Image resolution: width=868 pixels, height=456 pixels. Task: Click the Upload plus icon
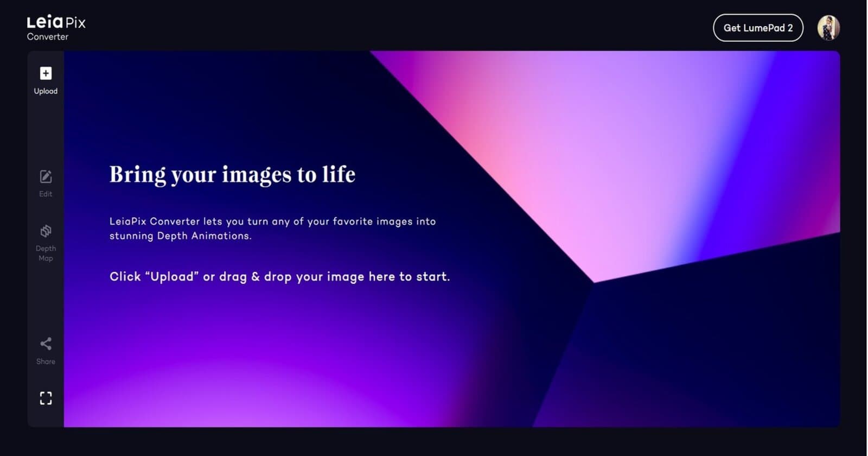pyautogui.click(x=46, y=73)
